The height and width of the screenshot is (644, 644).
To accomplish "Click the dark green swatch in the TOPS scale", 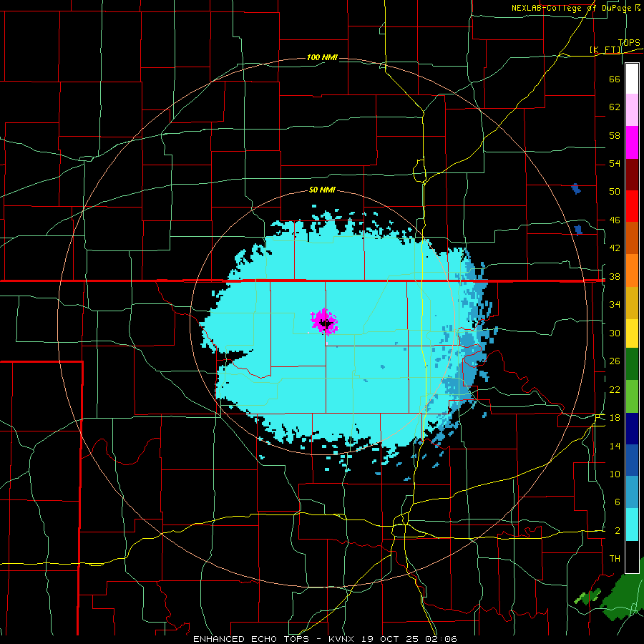I will 632,364.
